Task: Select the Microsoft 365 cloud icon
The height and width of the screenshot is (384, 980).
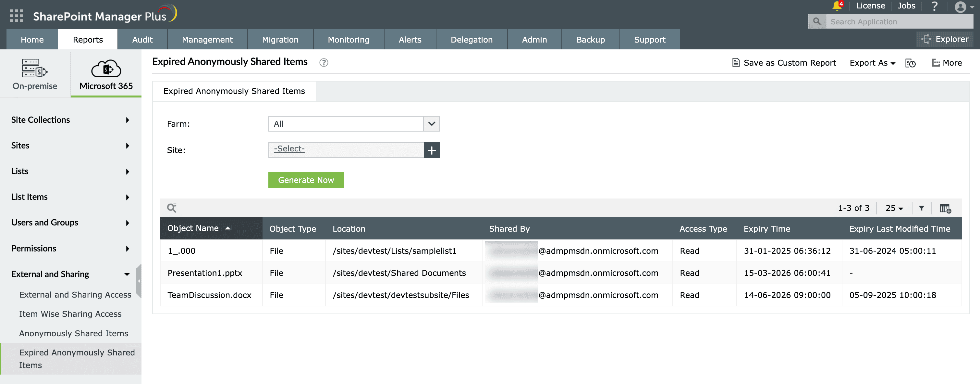Action: [106, 69]
